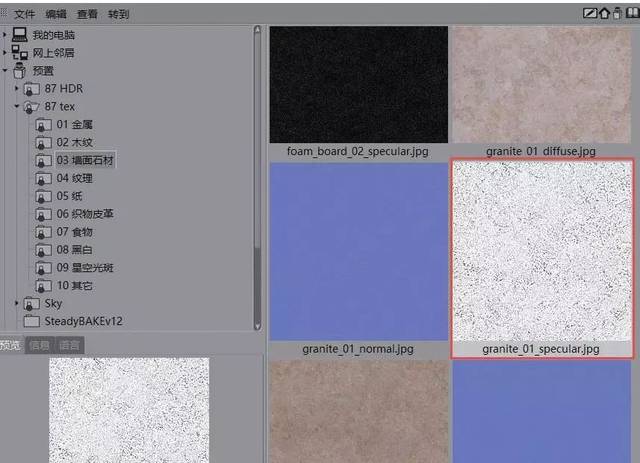The width and height of the screenshot is (640, 463).
Task: Click the 预置 presets jar icon in tree
Action: pyautogui.click(x=19, y=71)
